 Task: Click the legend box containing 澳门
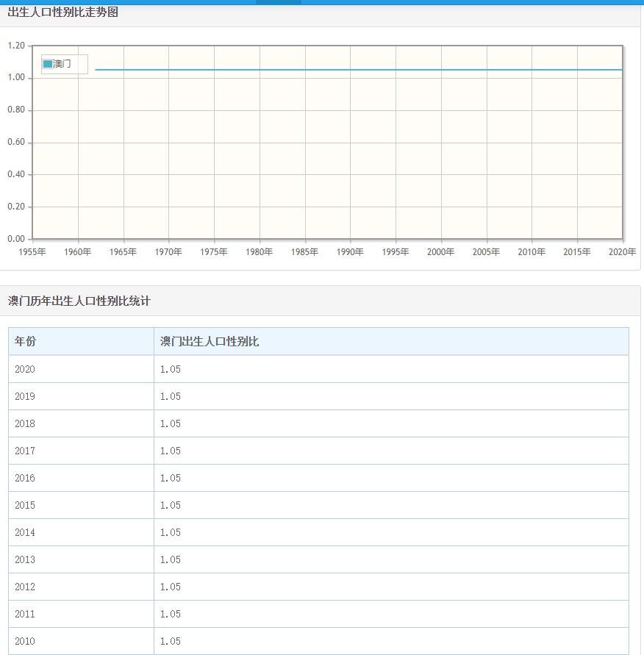[63, 64]
